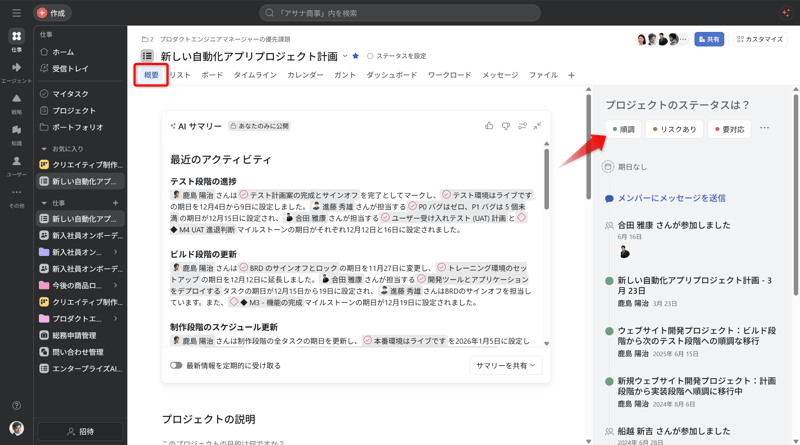This screenshot has width=800, height=445.
Task: Switch to the メッセージ tab
Action: coord(500,75)
